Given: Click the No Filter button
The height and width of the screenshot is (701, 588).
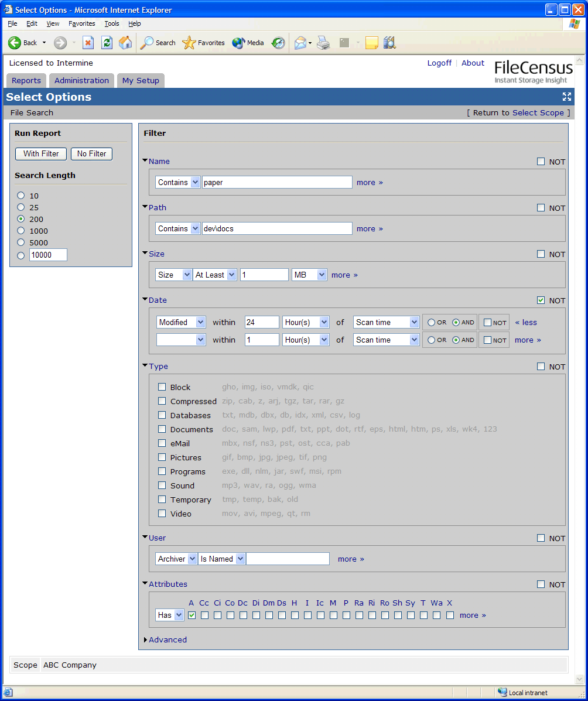Looking at the screenshot, I should (92, 154).
